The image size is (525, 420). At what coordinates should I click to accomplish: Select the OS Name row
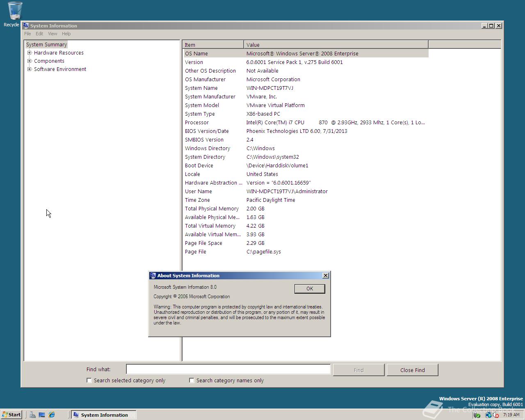(306, 53)
